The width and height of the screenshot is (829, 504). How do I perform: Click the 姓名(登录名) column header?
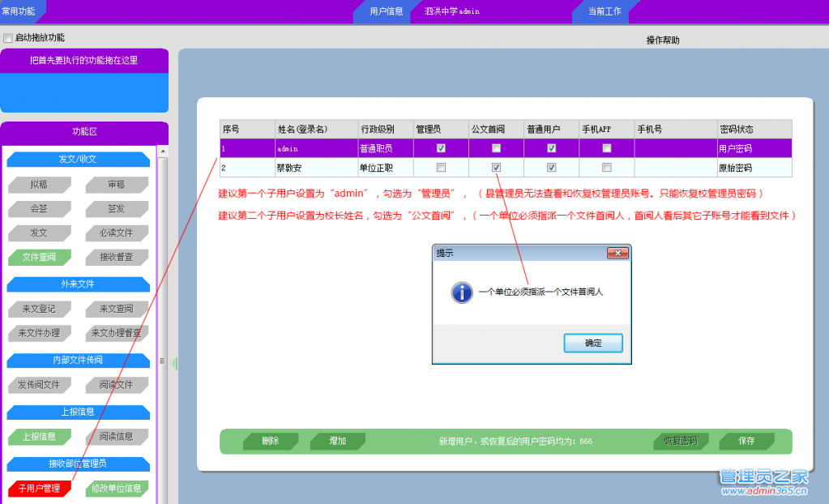point(315,129)
